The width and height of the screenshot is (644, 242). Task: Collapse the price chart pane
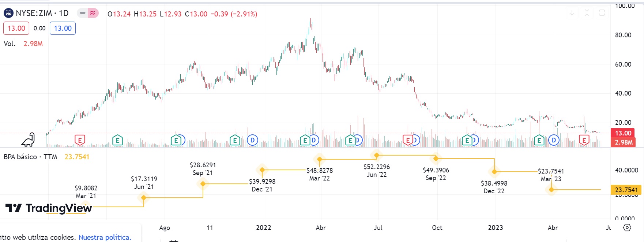(587, 13)
